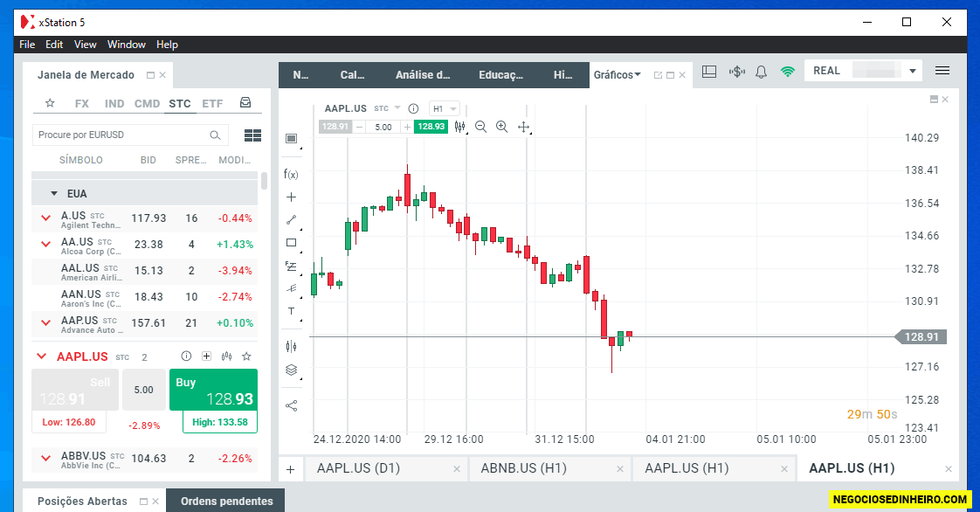Open the inbox tray icon in the market tabs
The height and width of the screenshot is (512, 980).
point(245,102)
